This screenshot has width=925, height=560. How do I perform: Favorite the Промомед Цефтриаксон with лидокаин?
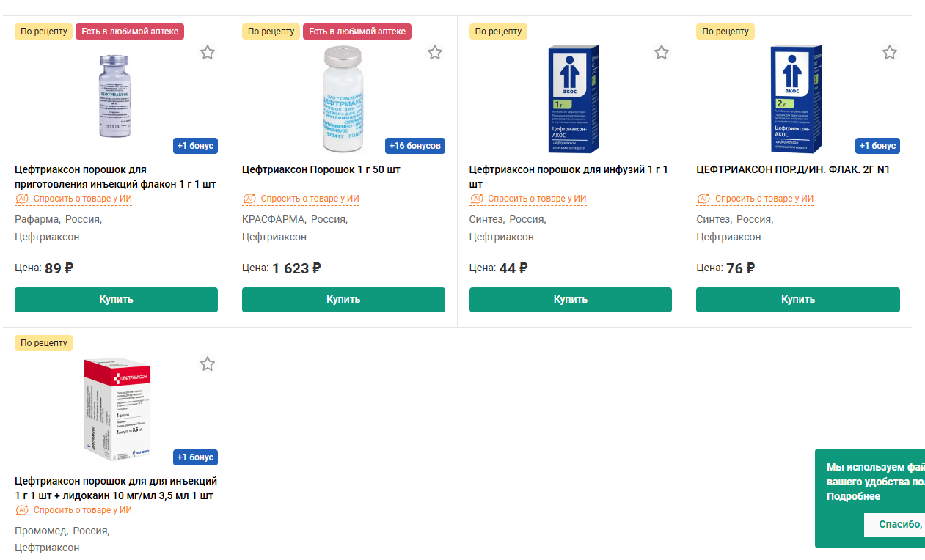208,364
